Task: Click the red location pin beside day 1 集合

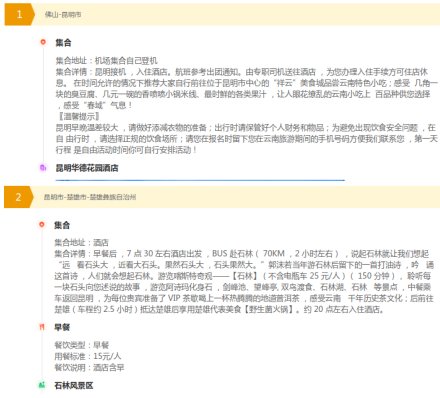Action: (x=43, y=42)
